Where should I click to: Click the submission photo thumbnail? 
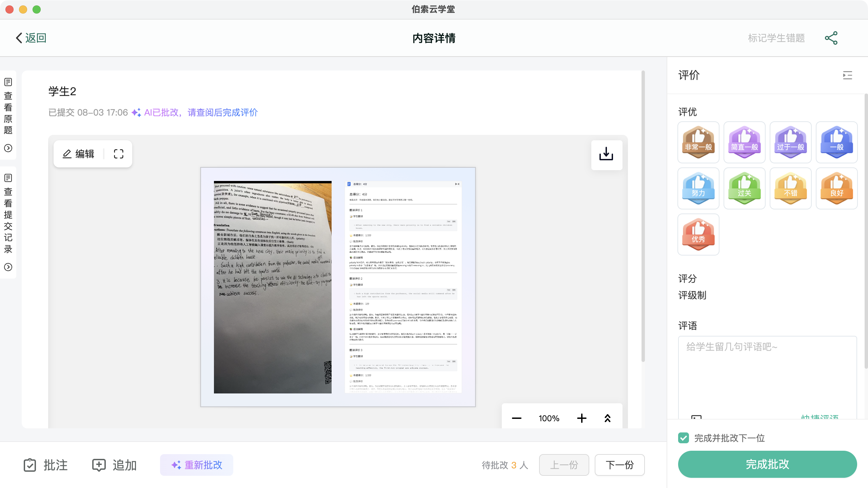[273, 287]
